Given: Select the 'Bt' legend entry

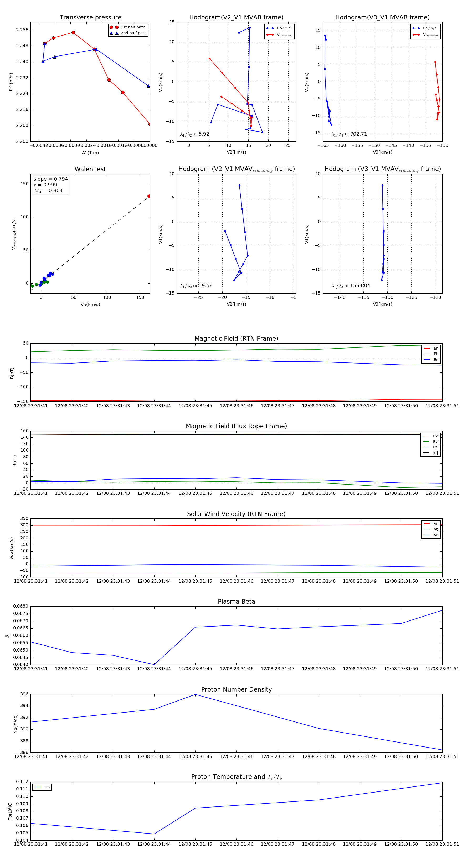Looking at the screenshot, I should click(x=431, y=354).
